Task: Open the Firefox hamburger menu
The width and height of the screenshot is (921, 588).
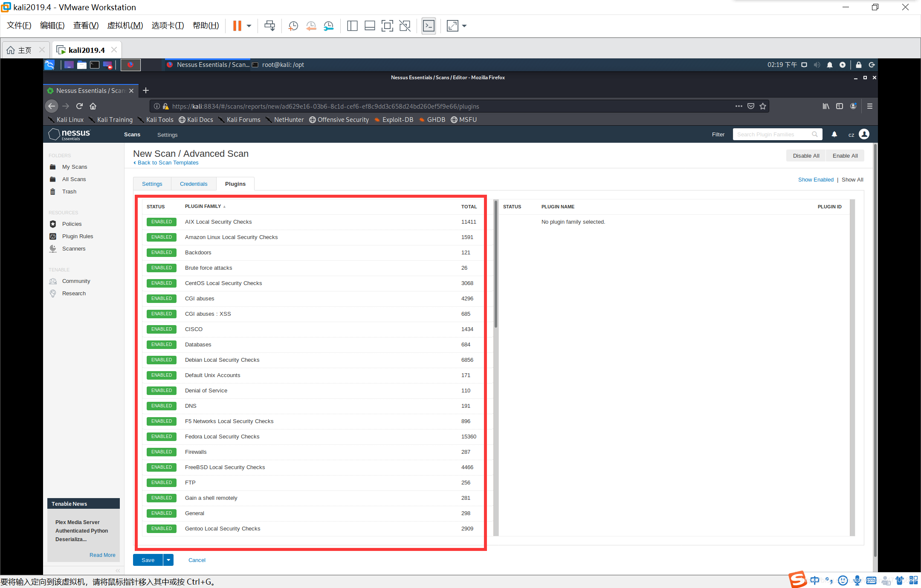Action: 869,106
